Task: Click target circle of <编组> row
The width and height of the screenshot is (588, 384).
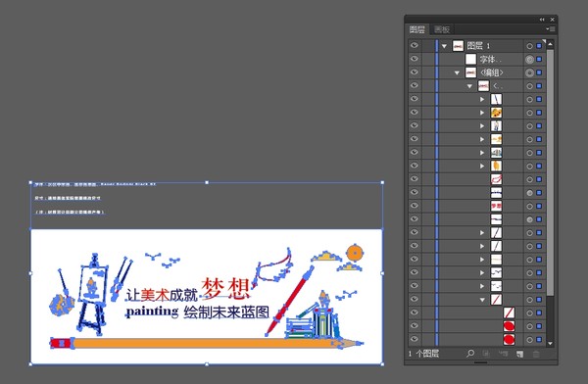Action: click(529, 72)
